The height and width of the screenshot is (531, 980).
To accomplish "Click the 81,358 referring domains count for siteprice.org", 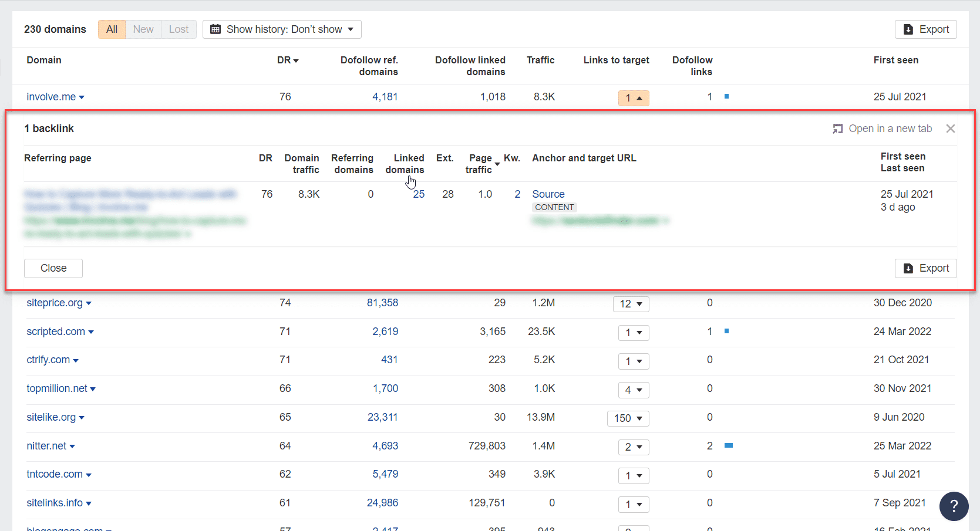I will (382, 302).
